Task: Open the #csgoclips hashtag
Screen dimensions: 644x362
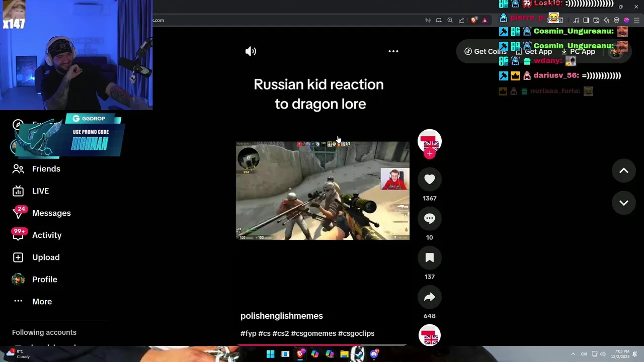Action: click(356, 333)
